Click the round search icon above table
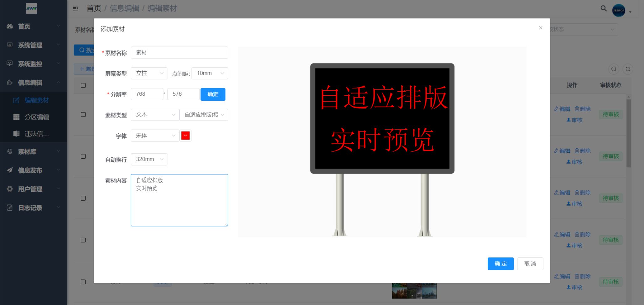 click(x=614, y=69)
